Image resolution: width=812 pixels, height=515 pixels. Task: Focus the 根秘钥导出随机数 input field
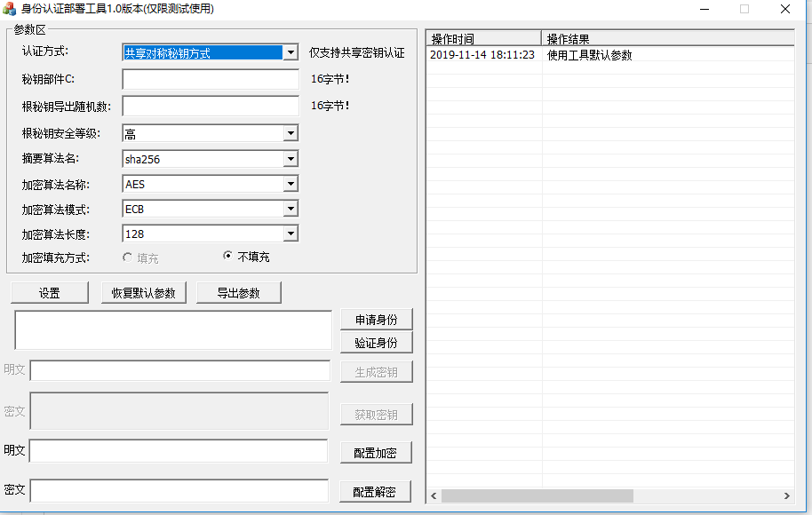pyautogui.click(x=211, y=106)
